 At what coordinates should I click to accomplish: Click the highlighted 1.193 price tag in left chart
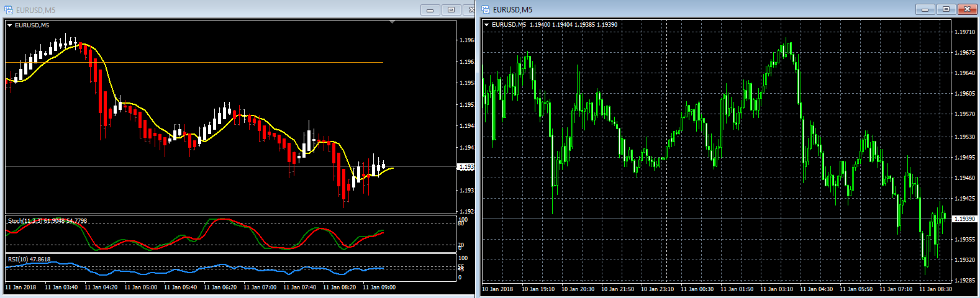[x=466, y=167]
